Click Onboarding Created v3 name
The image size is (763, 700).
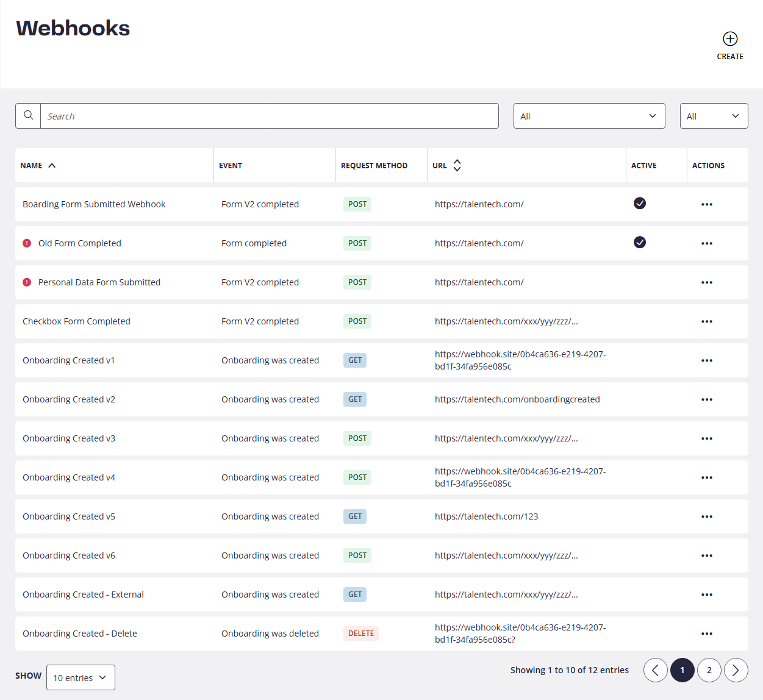tap(69, 438)
